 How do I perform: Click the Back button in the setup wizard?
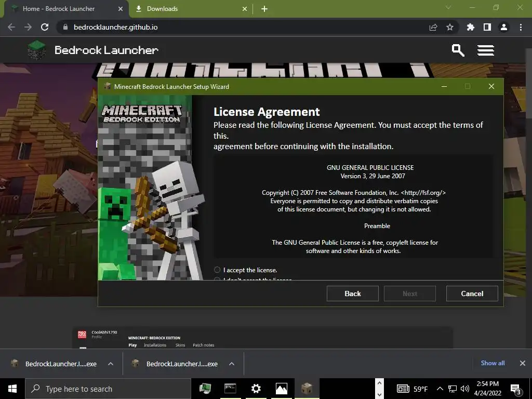click(353, 294)
